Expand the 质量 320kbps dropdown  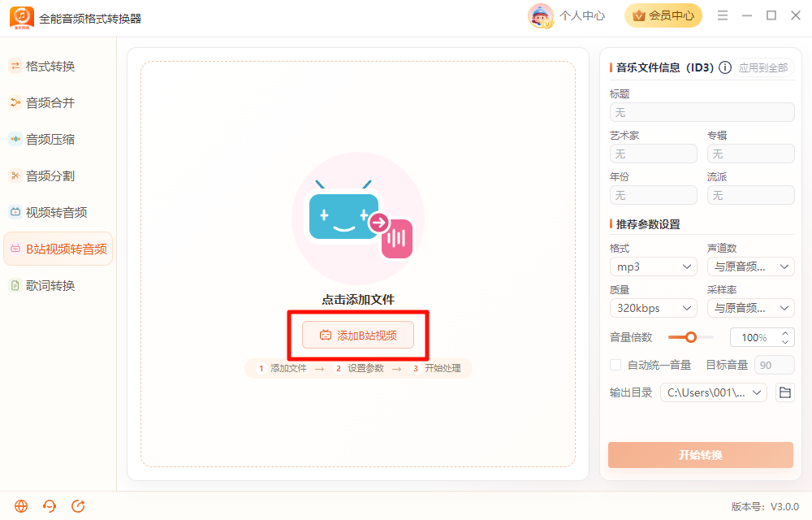(654, 308)
